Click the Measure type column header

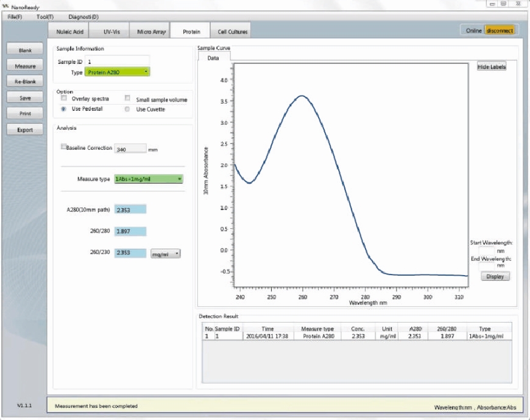(317, 329)
